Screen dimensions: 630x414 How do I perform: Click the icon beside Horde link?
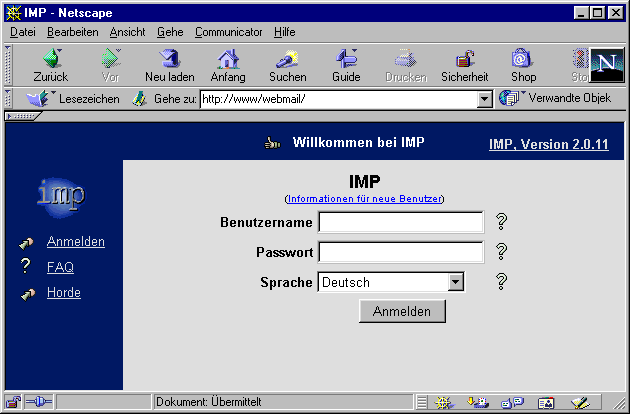(28, 295)
